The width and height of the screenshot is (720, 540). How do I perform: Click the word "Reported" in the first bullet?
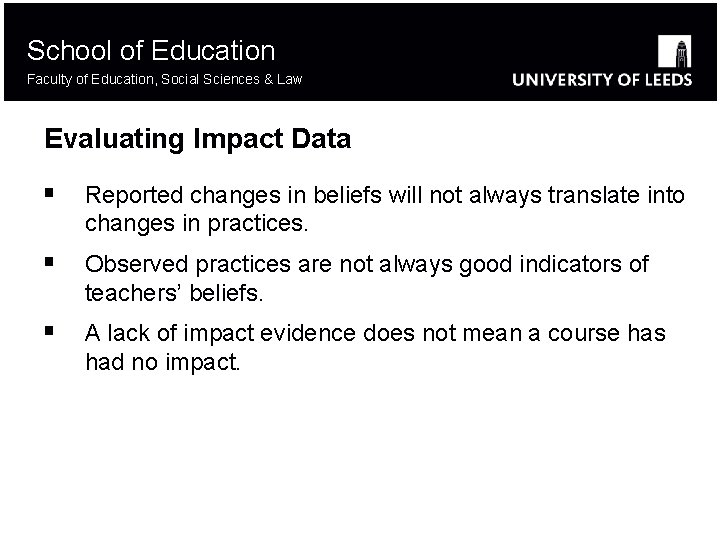coord(128,195)
